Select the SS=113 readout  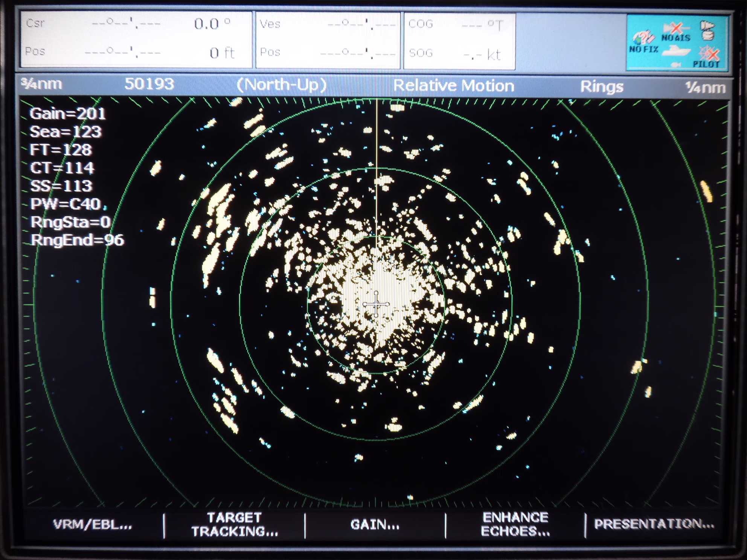click(61, 186)
